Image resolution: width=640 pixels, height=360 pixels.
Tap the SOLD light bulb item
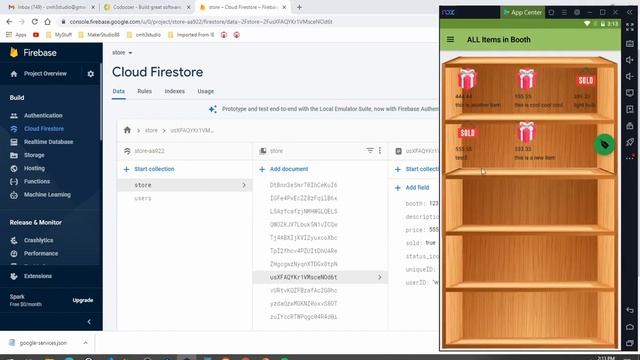(585, 80)
